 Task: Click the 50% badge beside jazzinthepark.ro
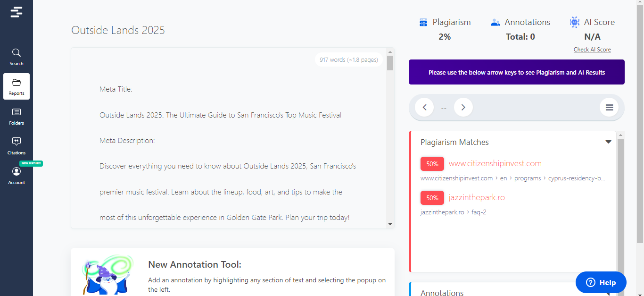pos(432,198)
